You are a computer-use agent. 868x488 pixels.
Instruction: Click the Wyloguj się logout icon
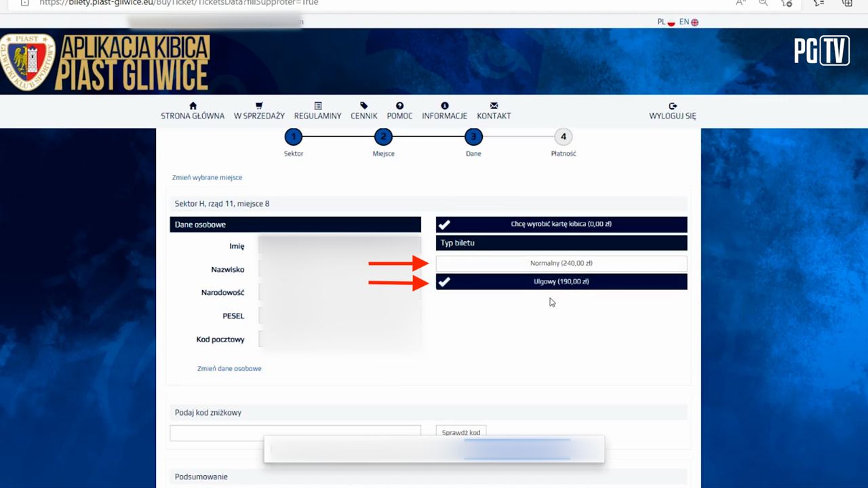point(672,106)
